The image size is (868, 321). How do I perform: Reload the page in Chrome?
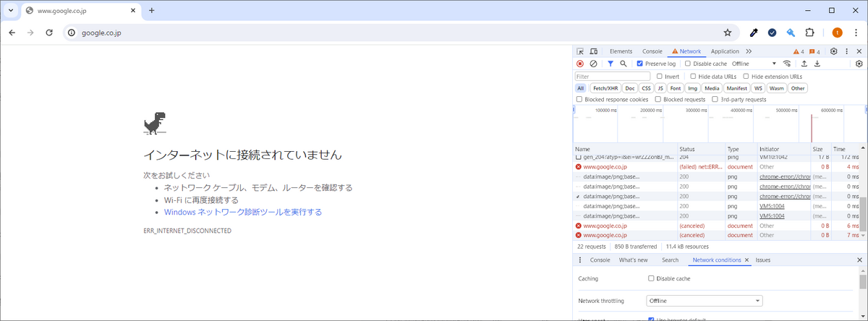click(49, 33)
